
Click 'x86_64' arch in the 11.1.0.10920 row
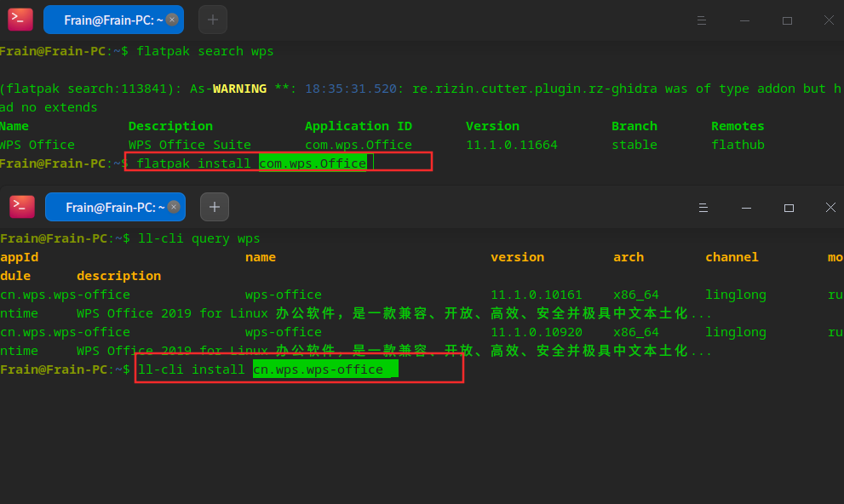pos(635,332)
